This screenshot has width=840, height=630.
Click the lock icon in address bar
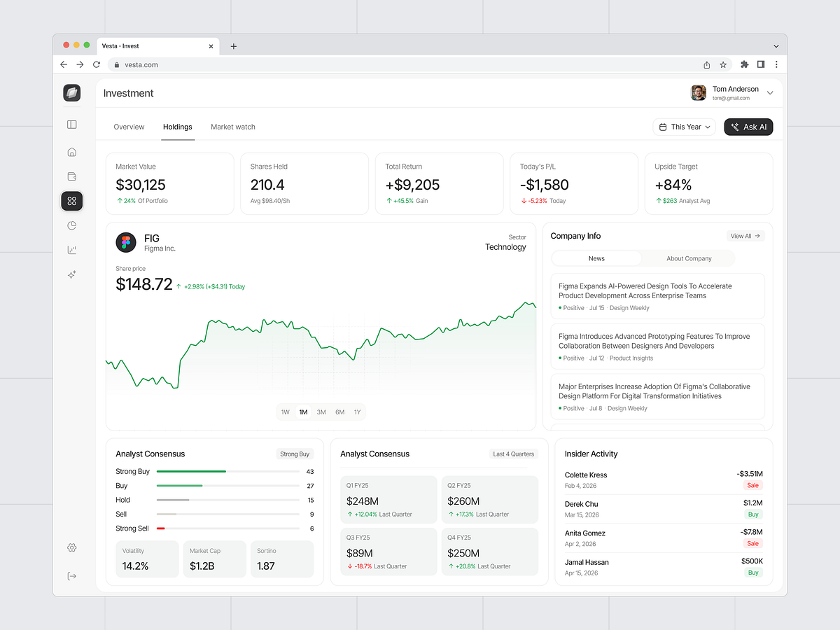pos(117,64)
